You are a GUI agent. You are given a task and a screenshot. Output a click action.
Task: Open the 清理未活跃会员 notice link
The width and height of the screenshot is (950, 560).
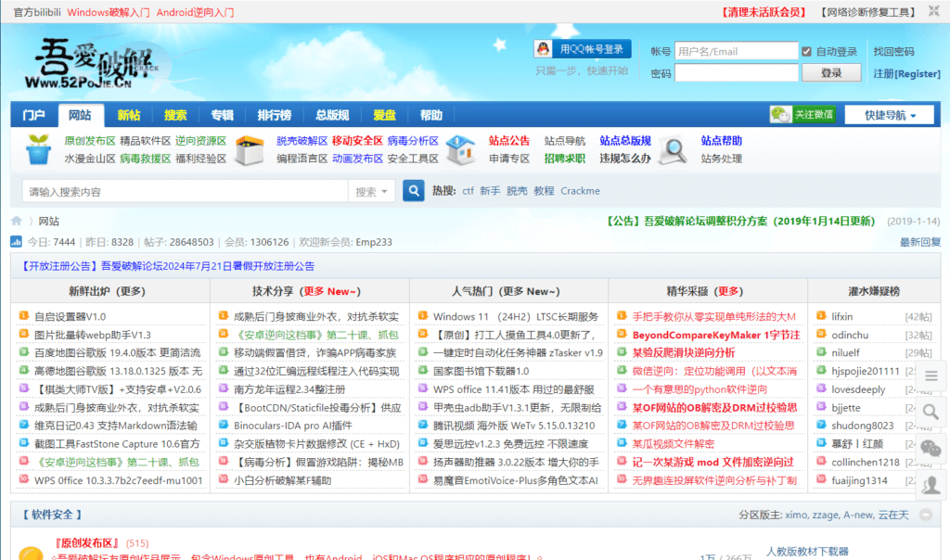click(764, 12)
